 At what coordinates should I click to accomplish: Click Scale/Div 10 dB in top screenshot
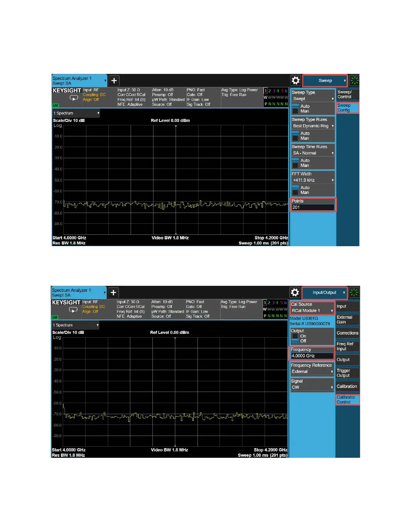click(x=69, y=121)
